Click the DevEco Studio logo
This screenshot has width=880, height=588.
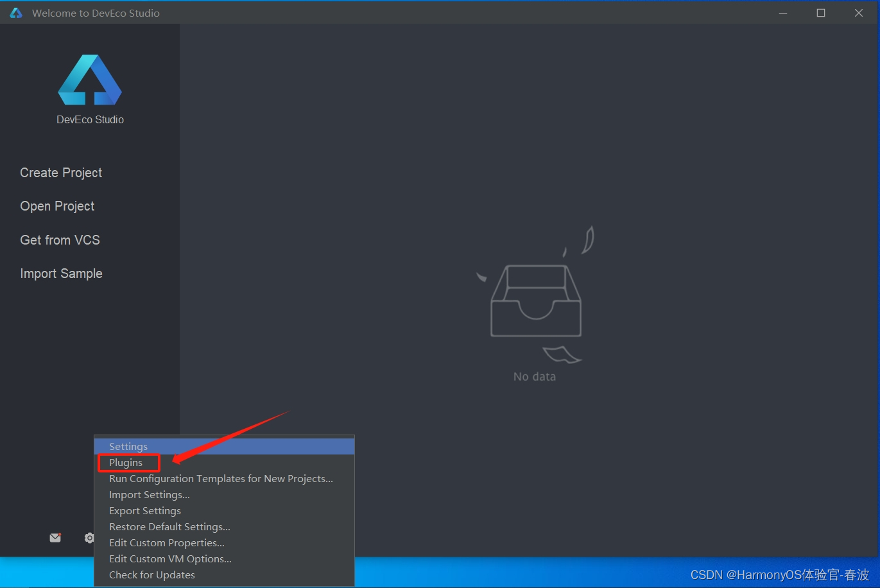pos(90,80)
